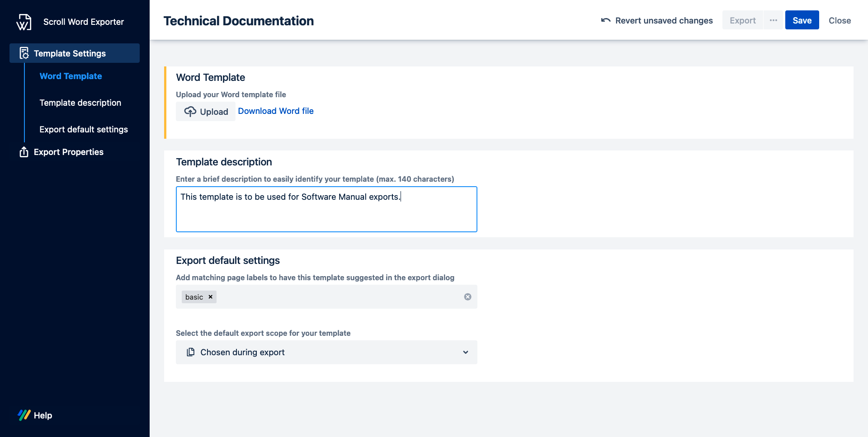Viewport: 868px width, 437px height.
Task: Click the pages icon in scope dropdown
Action: [191, 352]
